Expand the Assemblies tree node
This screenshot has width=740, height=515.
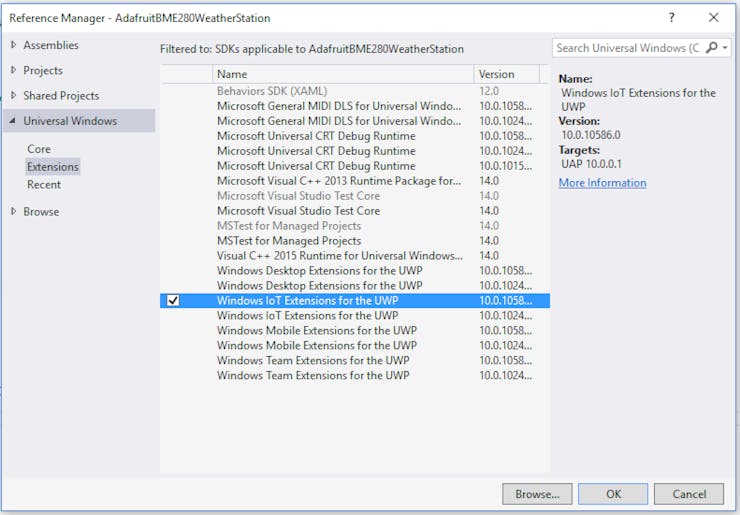point(13,45)
